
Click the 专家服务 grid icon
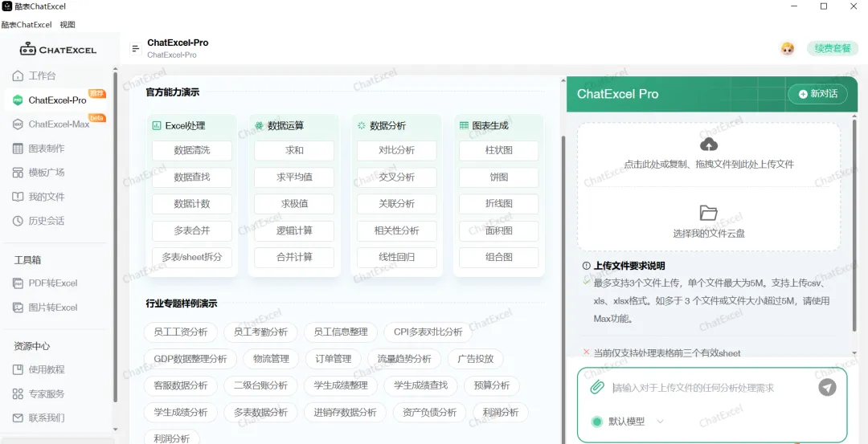tap(18, 393)
